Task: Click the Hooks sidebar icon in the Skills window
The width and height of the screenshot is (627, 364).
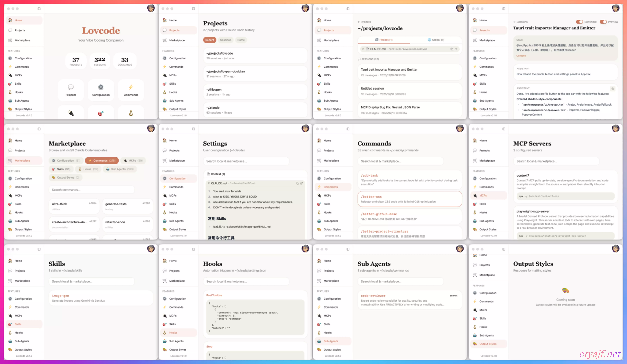Action: pyautogui.click(x=10, y=333)
